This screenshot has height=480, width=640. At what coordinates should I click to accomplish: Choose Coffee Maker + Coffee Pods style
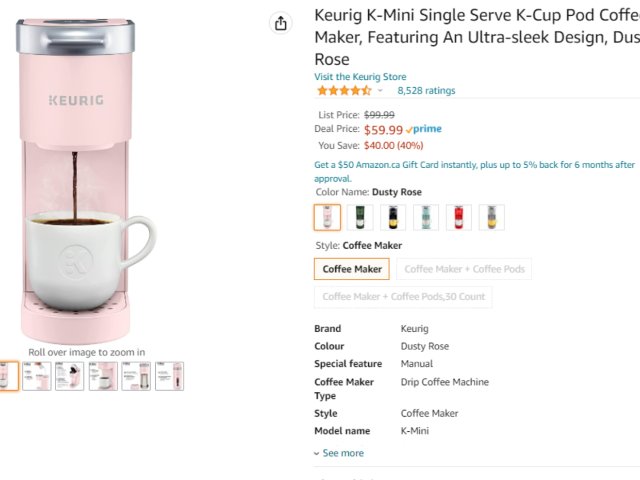[464, 269]
